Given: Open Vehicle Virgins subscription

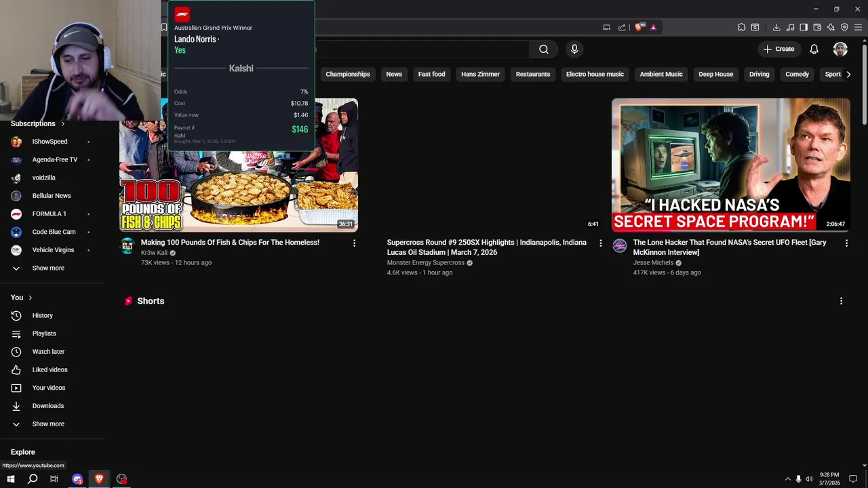Looking at the screenshot, I should coord(52,249).
